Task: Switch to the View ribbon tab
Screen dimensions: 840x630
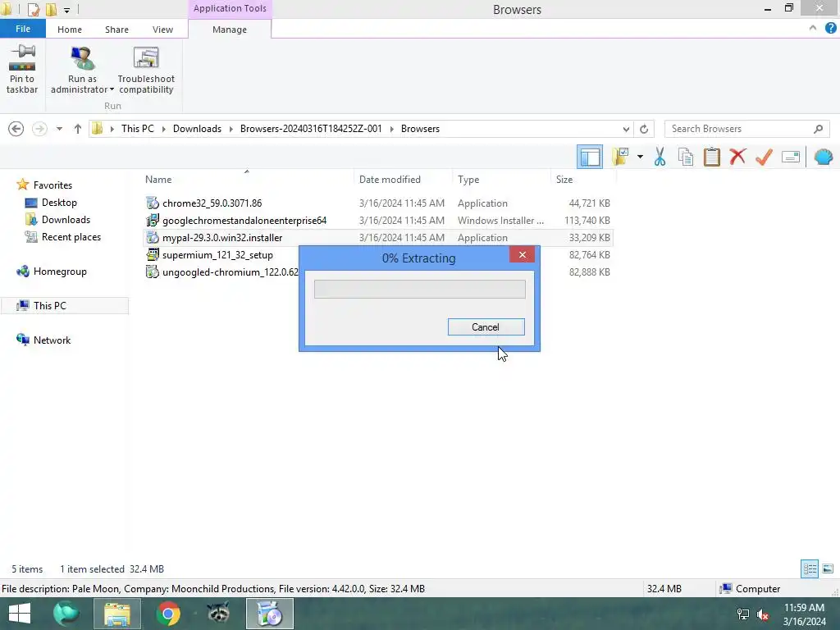Action: [x=162, y=30]
